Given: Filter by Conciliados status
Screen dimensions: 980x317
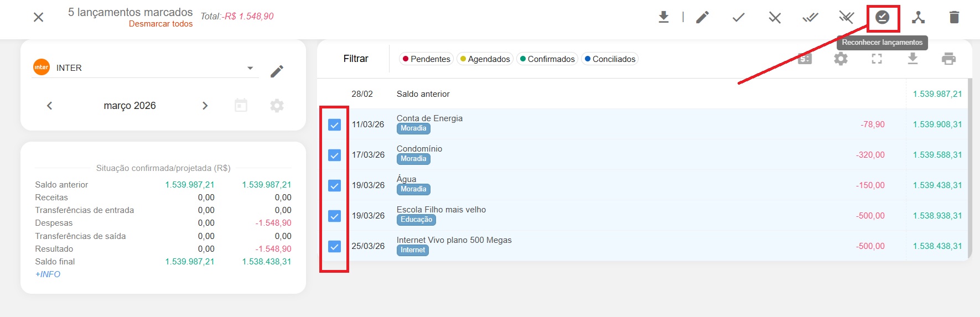Looking at the screenshot, I should [x=609, y=59].
